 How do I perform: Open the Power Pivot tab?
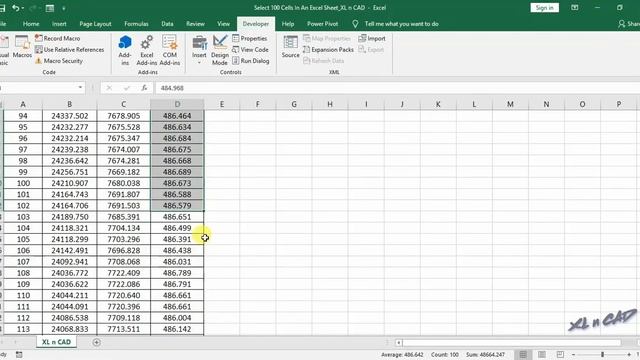coord(322,24)
